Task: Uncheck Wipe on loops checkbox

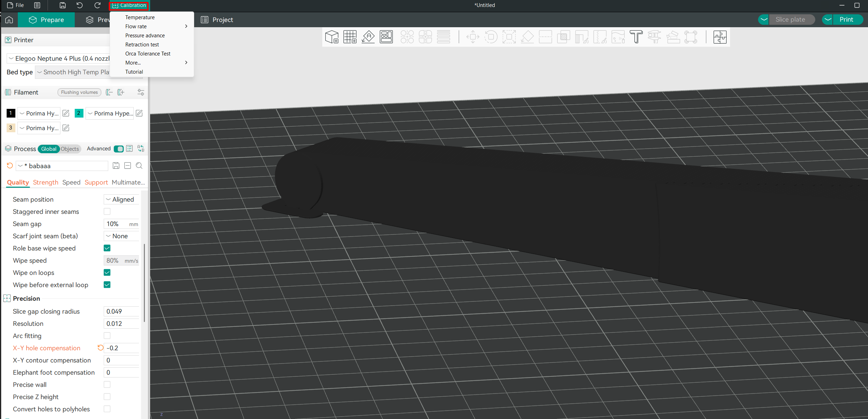Action: [x=107, y=272]
